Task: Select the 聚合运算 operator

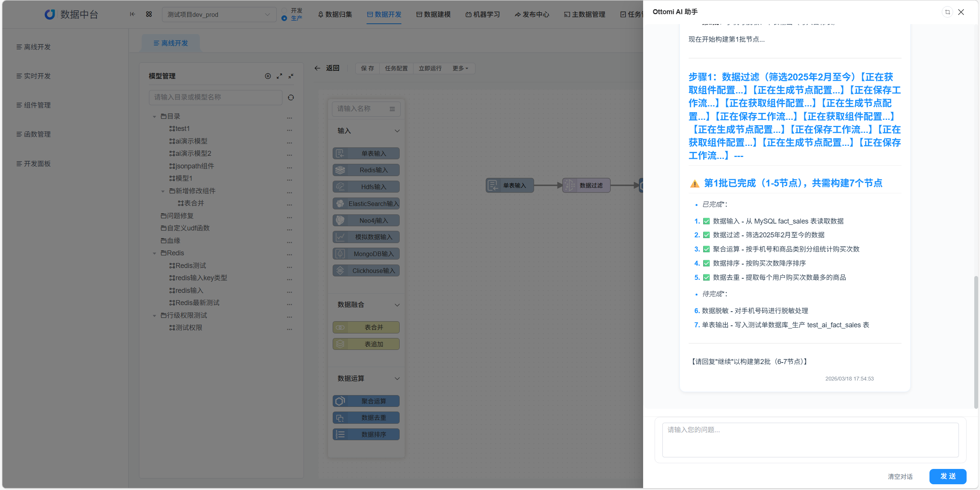Action: [x=366, y=401]
